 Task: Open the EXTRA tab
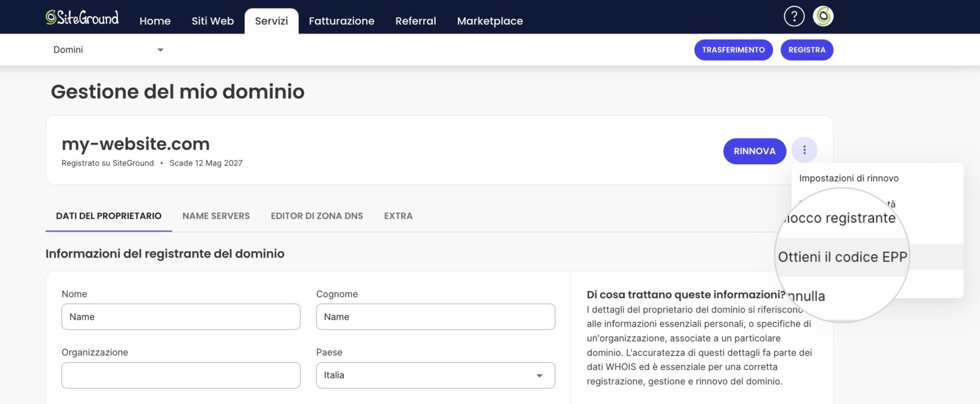pos(398,216)
